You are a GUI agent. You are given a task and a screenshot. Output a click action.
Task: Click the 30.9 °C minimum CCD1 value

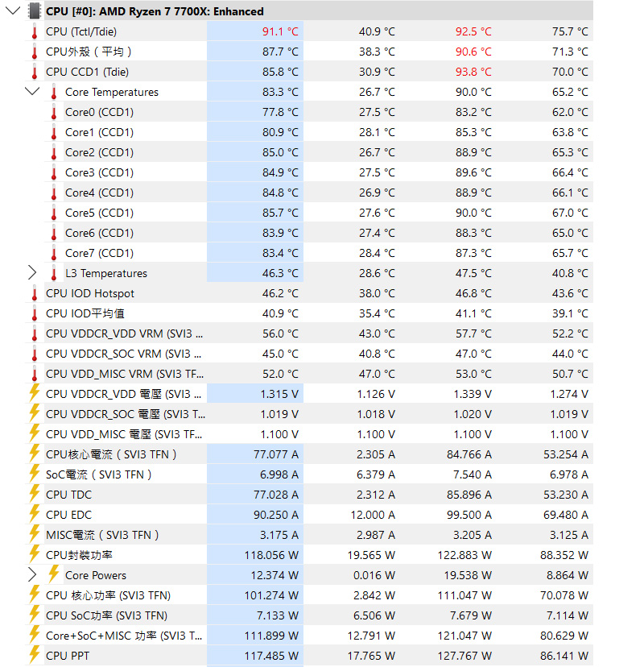pyautogui.click(x=377, y=72)
